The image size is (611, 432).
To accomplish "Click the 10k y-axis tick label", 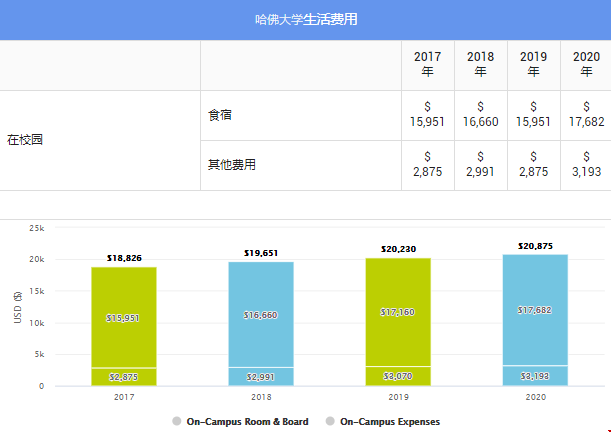I will (37, 323).
